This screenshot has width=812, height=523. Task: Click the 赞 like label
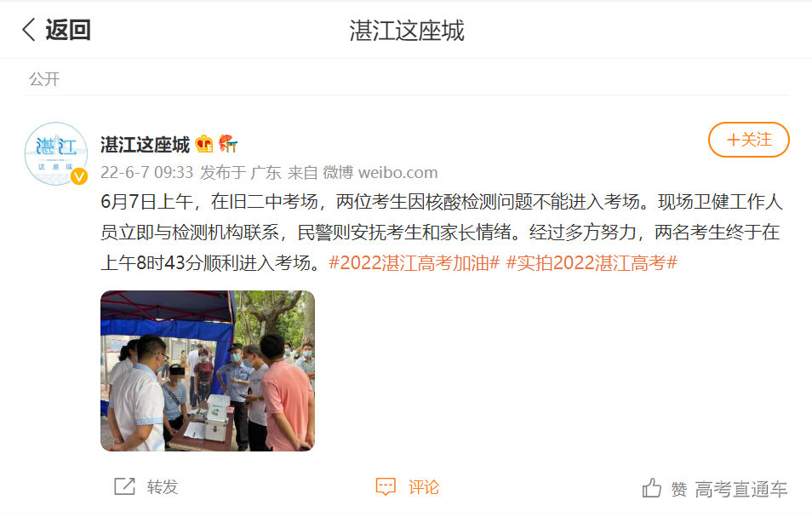(679, 489)
